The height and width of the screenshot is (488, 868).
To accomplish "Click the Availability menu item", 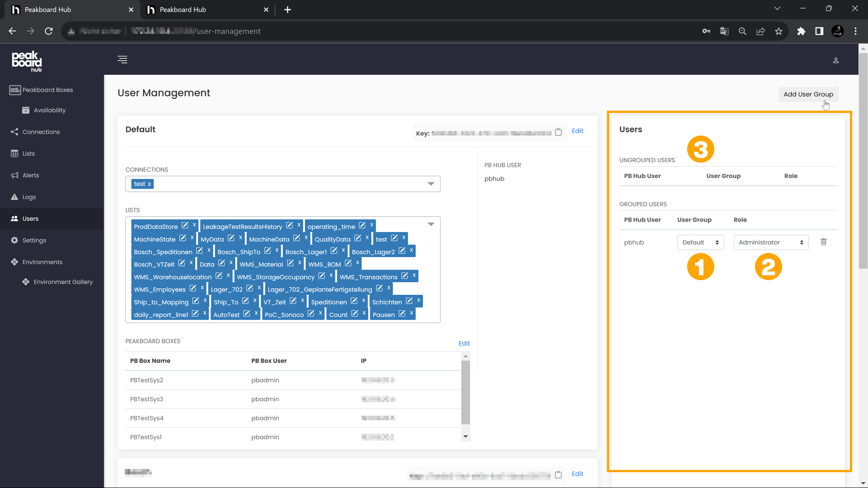I will point(50,110).
